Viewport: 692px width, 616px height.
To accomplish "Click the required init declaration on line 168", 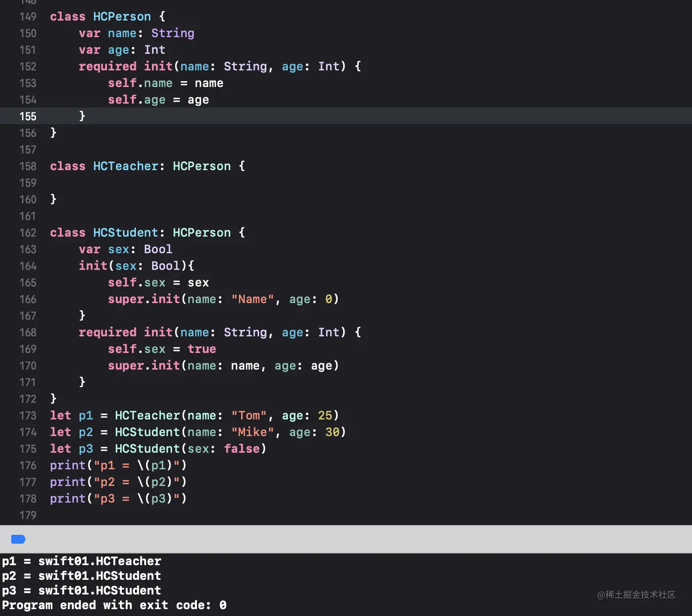I will 220,332.
